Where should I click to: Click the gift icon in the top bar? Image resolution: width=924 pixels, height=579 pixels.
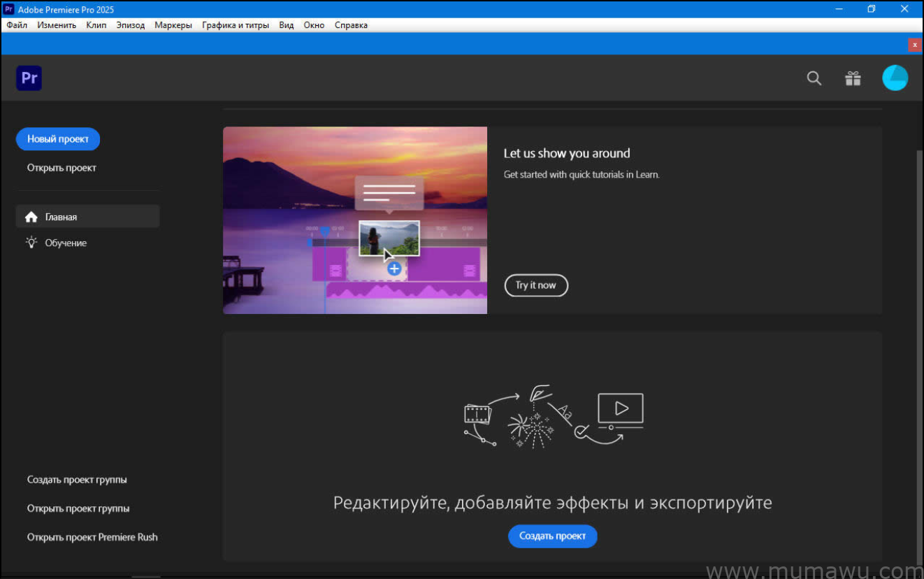(853, 78)
